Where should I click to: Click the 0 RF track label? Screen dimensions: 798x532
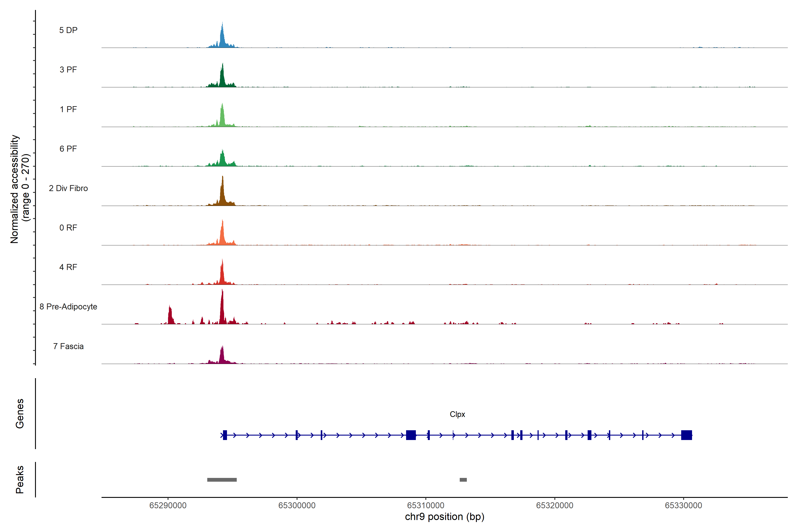68,228
